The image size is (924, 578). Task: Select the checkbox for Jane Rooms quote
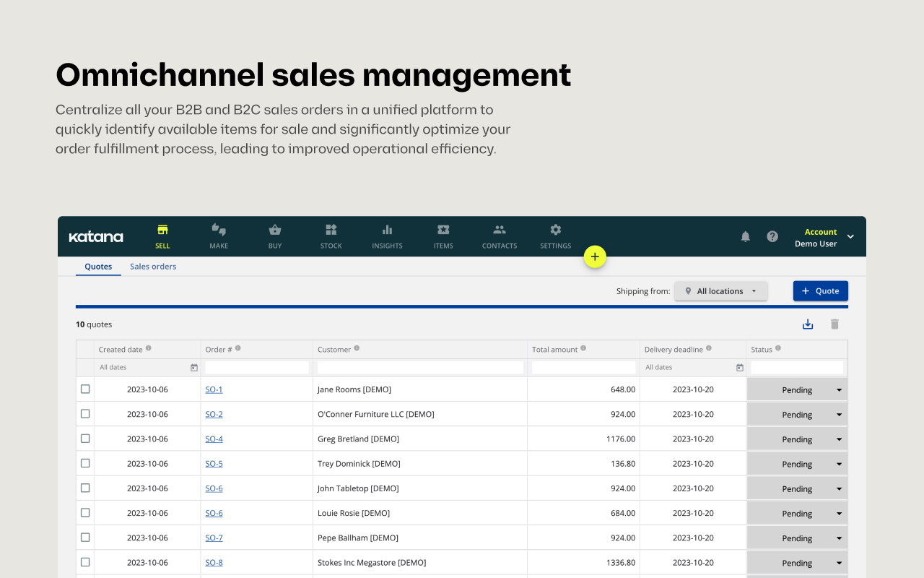click(x=85, y=389)
